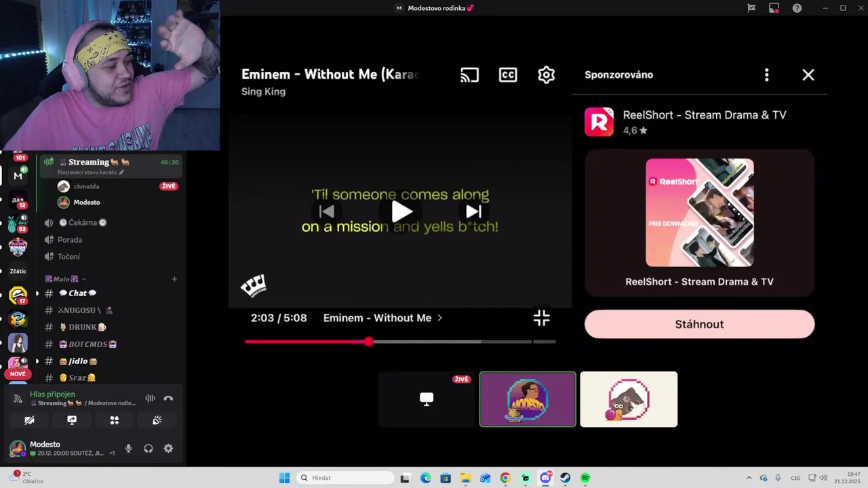Image resolution: width=868 pixels, height=488 pixels.
Task: Select the live screen share tile
Action: click(x=427, y=399)
